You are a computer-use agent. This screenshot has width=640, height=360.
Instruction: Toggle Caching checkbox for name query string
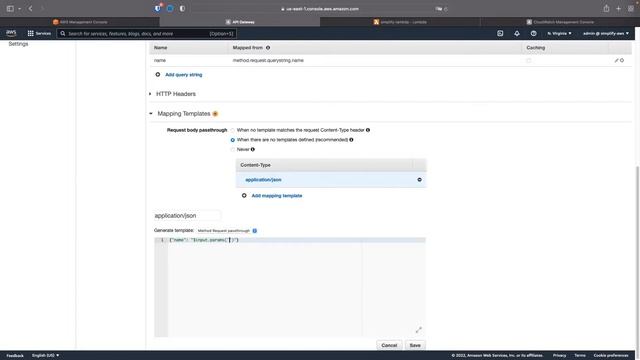529,60
